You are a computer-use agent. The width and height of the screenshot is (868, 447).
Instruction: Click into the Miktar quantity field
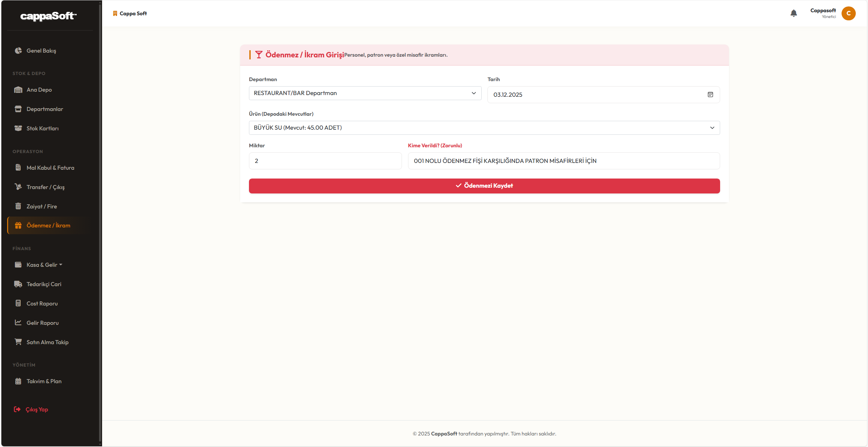(x=325, y=161)
